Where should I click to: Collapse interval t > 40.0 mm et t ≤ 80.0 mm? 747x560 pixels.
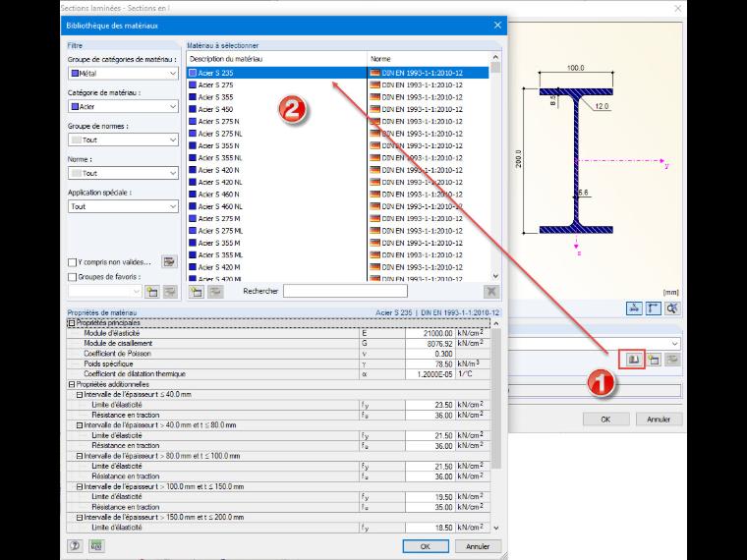point(80,425)
